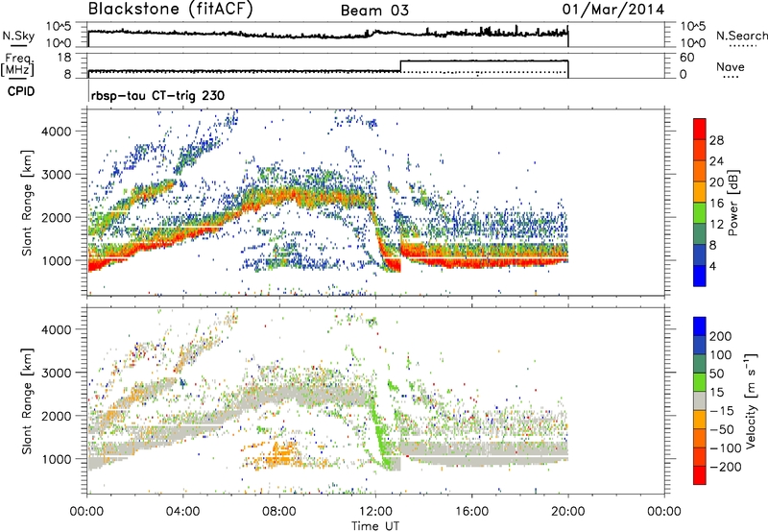Click the date "01/Mar/2014"
768x532 pixels.
pos(613,10)
